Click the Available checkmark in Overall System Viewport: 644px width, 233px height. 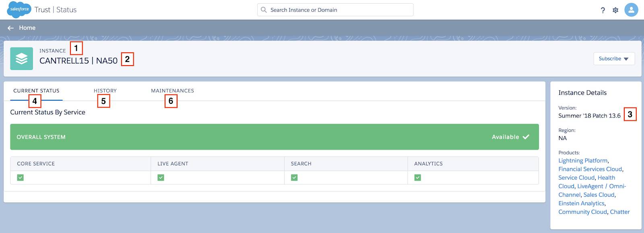coord(526,137)
